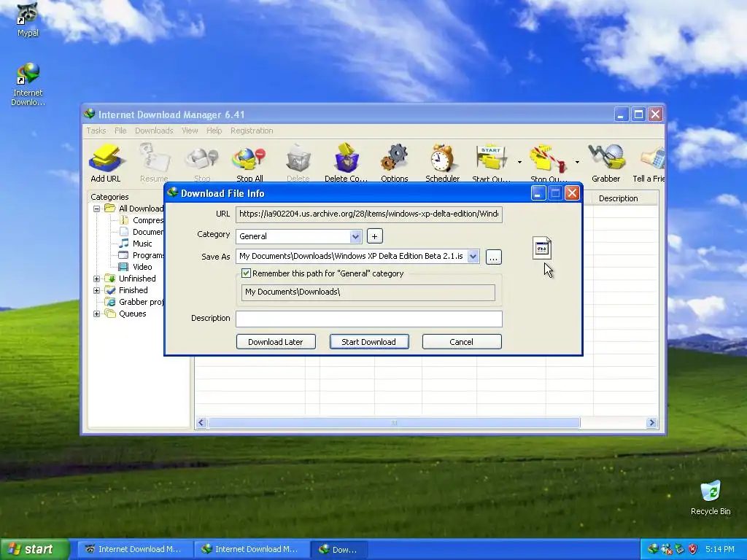The image size is (747, 560).
Task: Select Grabber projects in the tree
Action: (134, 302)
